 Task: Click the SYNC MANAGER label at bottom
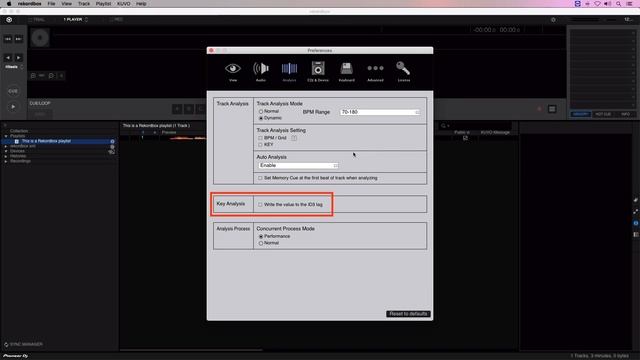pyautogui.click(x=26, y=344)
